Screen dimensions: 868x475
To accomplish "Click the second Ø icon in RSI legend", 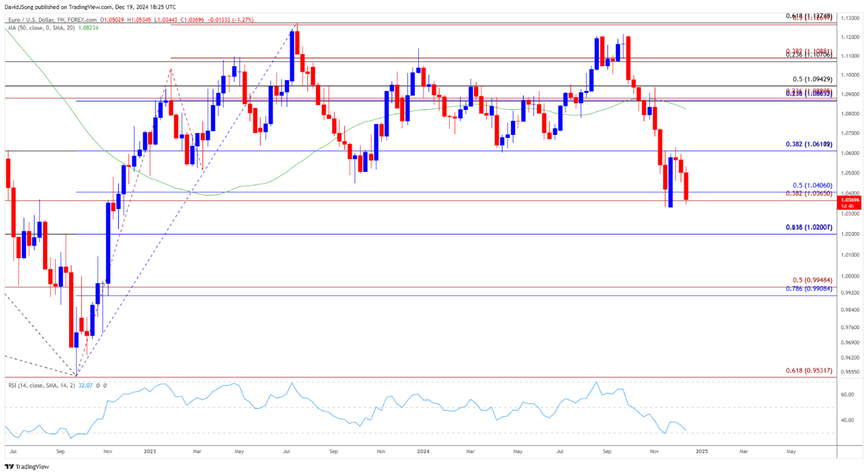I will [x=105, y=385].
